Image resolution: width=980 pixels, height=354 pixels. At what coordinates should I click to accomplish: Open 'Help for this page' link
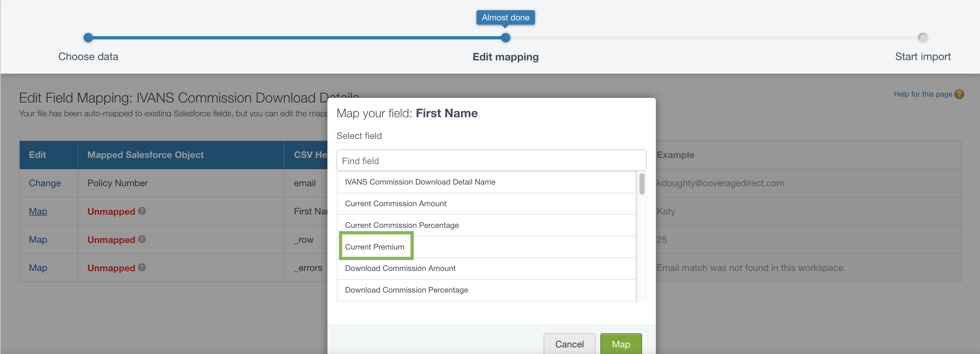point(923,94)
